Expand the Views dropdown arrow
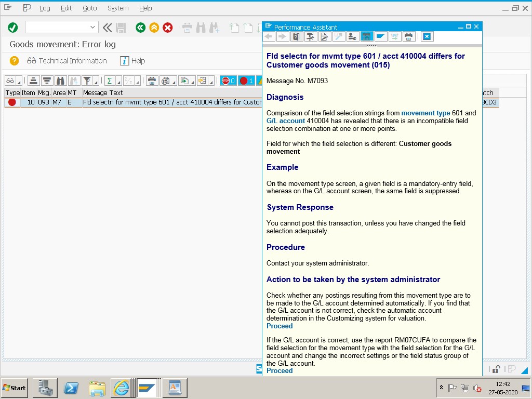The image size is (532, 399). [x=174, y=82]
